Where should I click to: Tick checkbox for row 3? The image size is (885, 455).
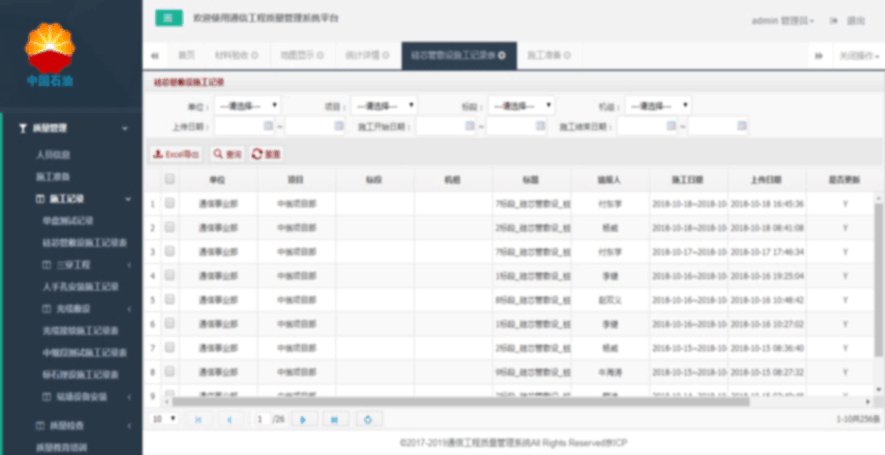pos(169,252)
